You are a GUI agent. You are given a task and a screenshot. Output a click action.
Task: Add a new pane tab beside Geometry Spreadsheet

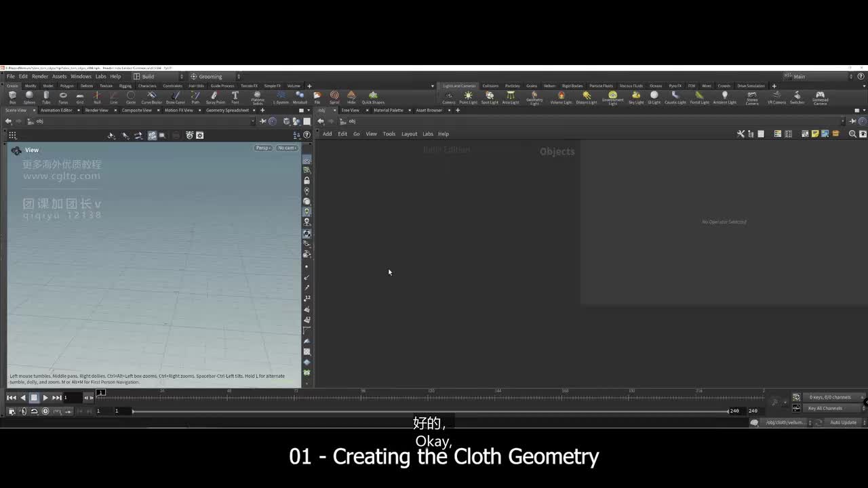tap(262, 110)
